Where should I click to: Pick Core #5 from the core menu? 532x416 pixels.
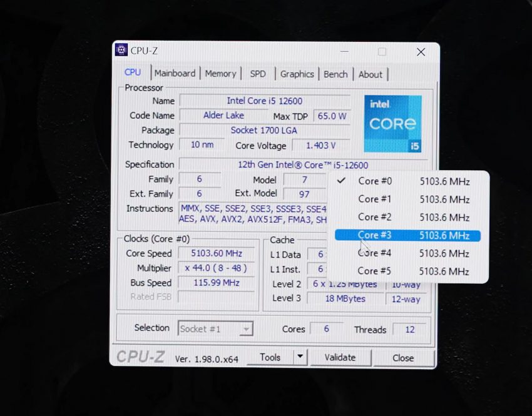[x=408, y=271]
